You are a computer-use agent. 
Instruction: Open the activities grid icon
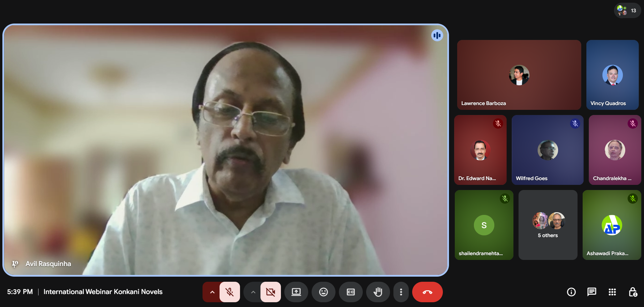(612, 292)
